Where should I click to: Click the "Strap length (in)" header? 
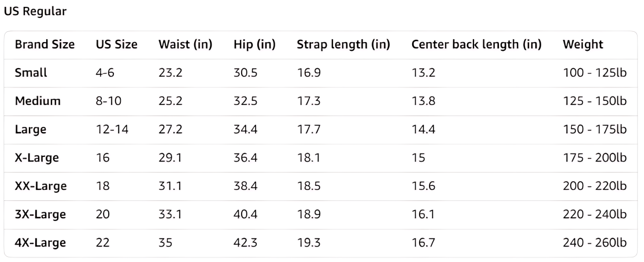click(343, 44)
